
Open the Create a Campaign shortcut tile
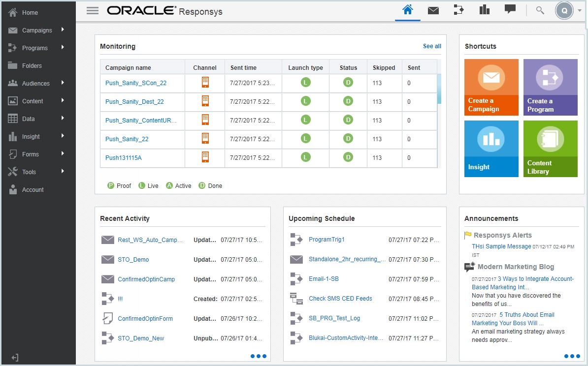click(491, 87)
